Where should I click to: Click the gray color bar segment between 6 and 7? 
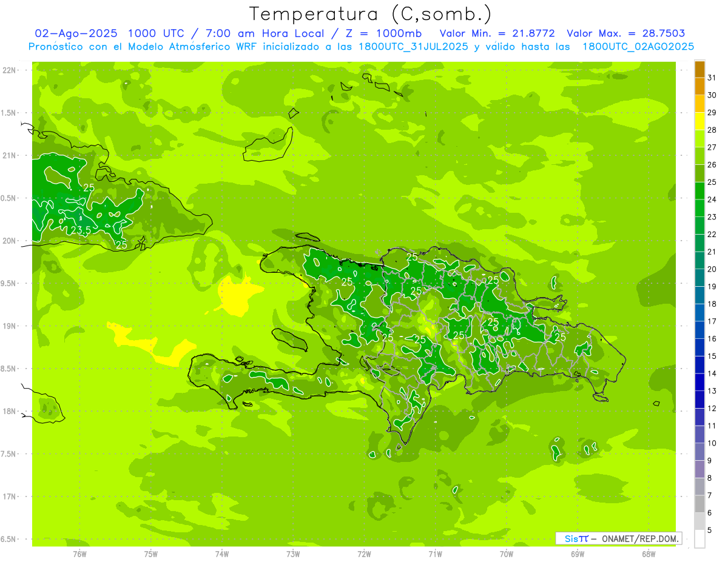click(699, 504)
